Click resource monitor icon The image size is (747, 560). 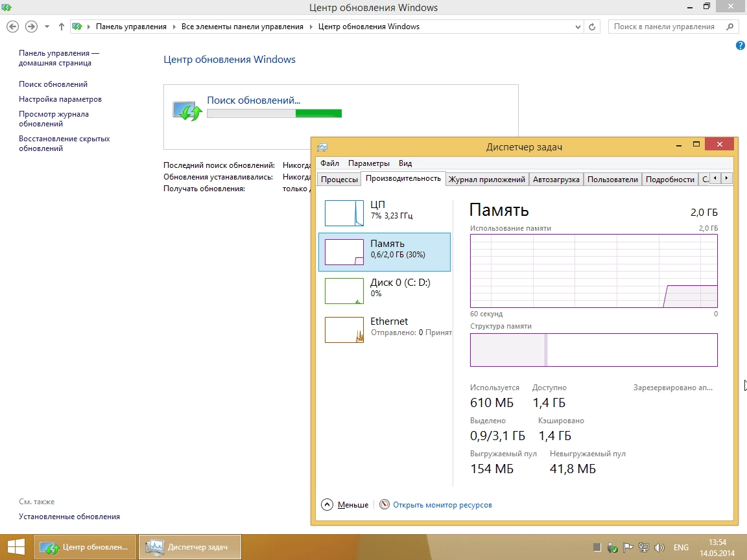385,504
